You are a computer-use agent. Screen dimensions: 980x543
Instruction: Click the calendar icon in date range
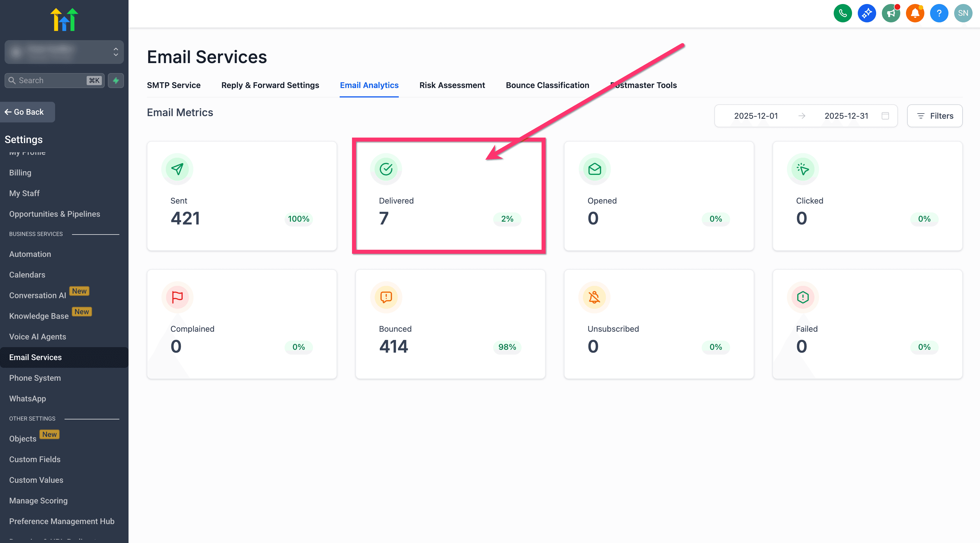pos(885,116)
